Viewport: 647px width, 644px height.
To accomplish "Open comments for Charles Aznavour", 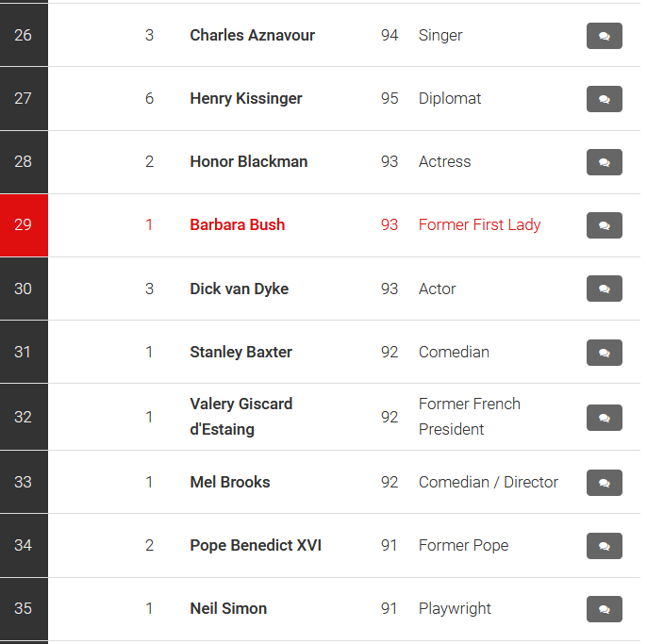I will click(x=604, y=36).
